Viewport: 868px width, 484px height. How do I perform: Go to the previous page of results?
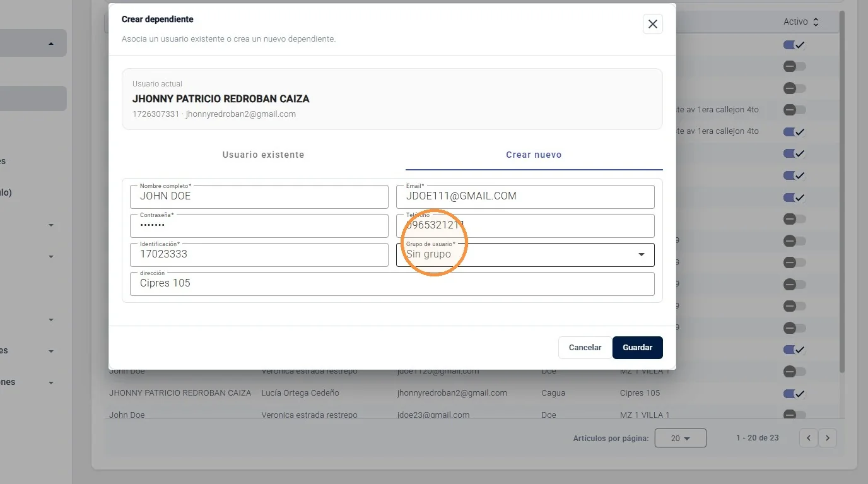click(x=809, y=438)
